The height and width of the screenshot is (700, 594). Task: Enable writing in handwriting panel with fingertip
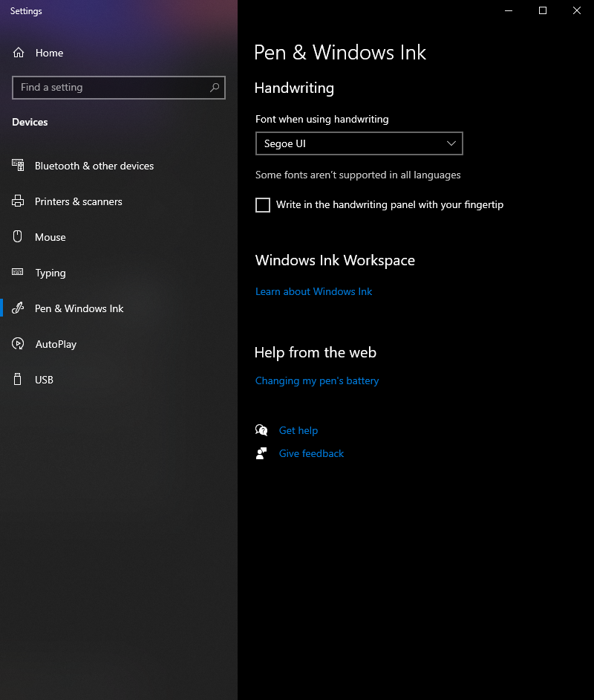coord(263,205)
